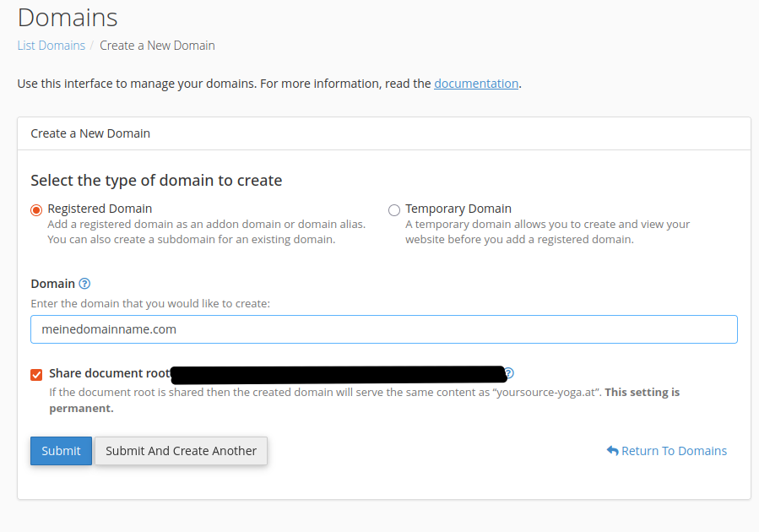Screen dimensions: 759x532
Task: Click the bold "Share document root" label
Action: [x=109, y=373]
